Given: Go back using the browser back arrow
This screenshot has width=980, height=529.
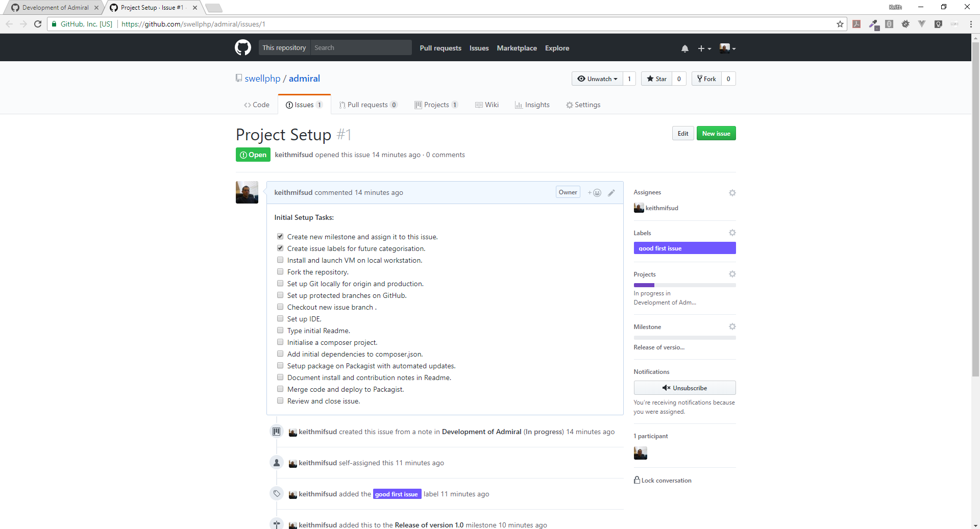Looking at the screenshot, I should tap(9, 24).
